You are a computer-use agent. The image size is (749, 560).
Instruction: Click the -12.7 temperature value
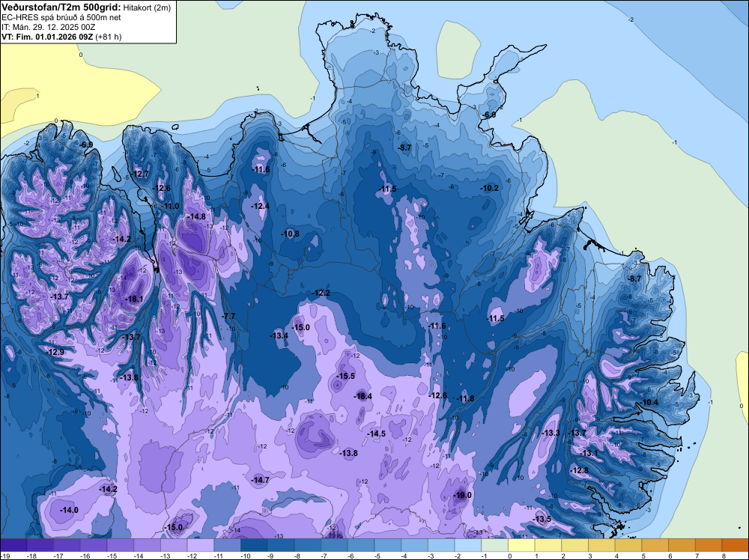click(141, 174)
